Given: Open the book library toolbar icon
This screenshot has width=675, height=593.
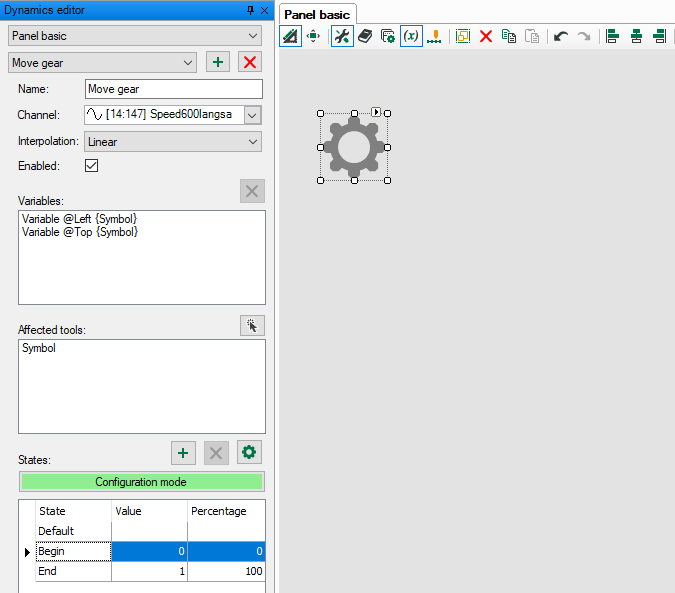Looking at the screenshot, I should [365, 36].
